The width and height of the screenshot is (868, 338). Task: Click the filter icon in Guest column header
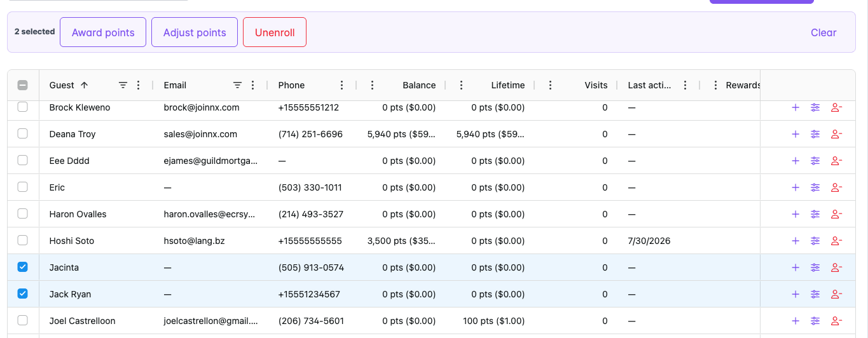click(x=123, y=85)
